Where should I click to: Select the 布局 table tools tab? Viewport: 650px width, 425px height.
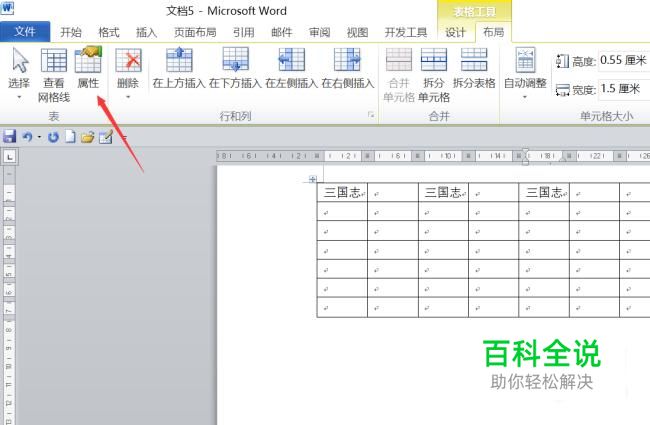(493, 32)
